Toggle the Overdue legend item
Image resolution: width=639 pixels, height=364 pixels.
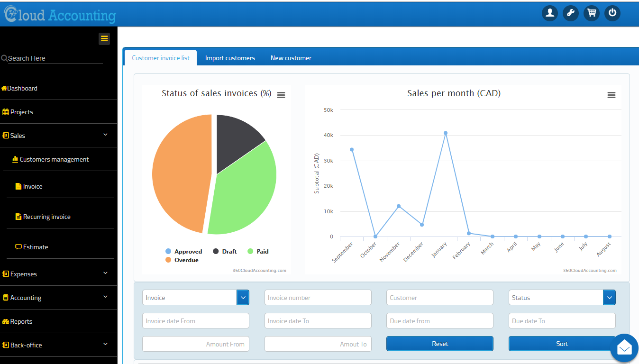tap(182, 260)
